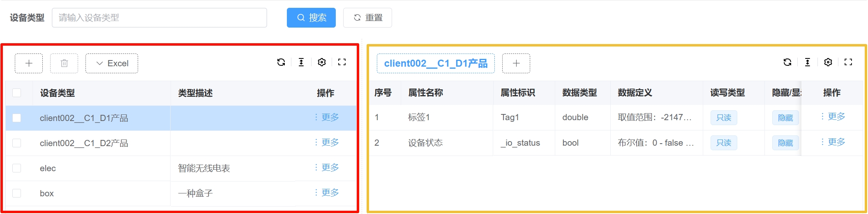Toggle fullscreen for attribute panel
The width and height of the screenshot is (868, 214).
point(848,62)
